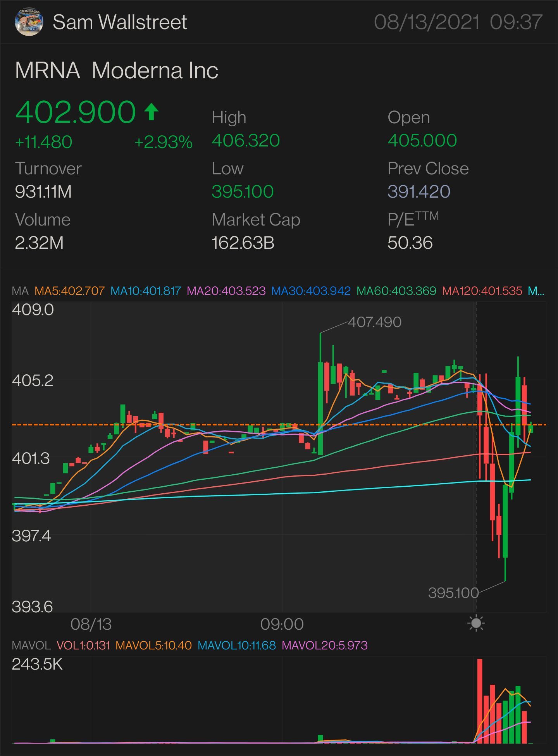Screen dimensions: 558x756
Task: Click the 395.100 chart low annotation
Action: pyautogui.click(x=453, y=593)
